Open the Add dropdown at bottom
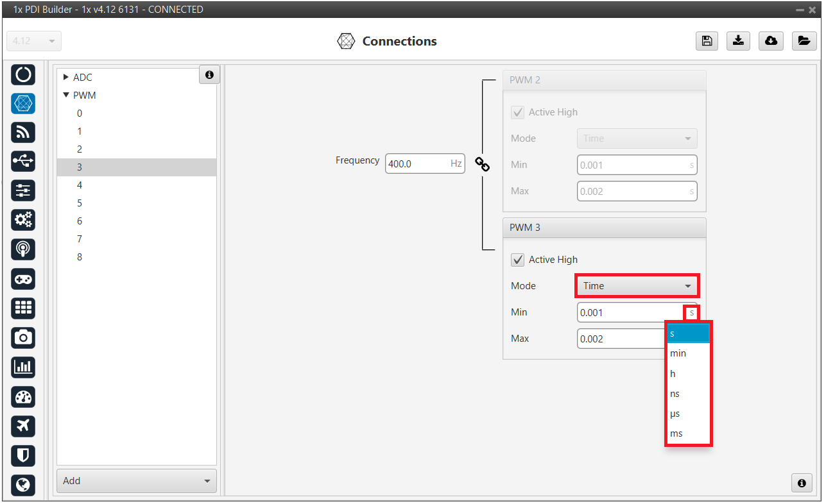 click(x=136, y=481)
